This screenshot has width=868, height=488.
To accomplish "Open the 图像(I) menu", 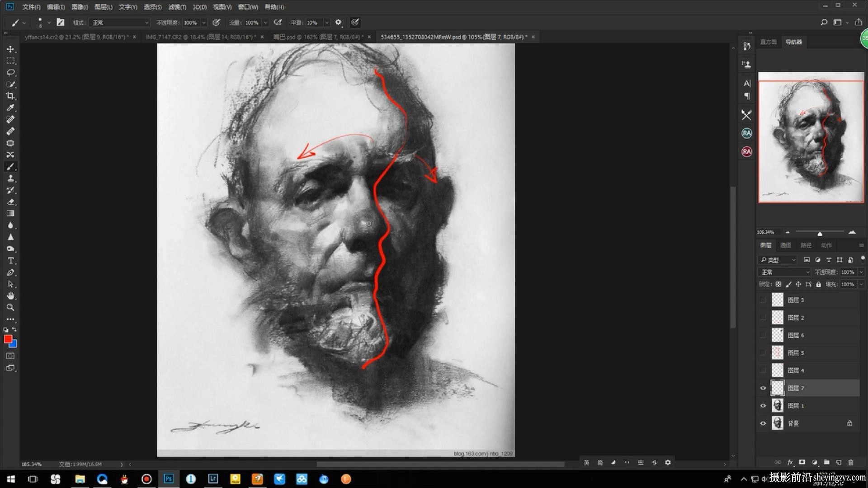I will pos(80,7).
